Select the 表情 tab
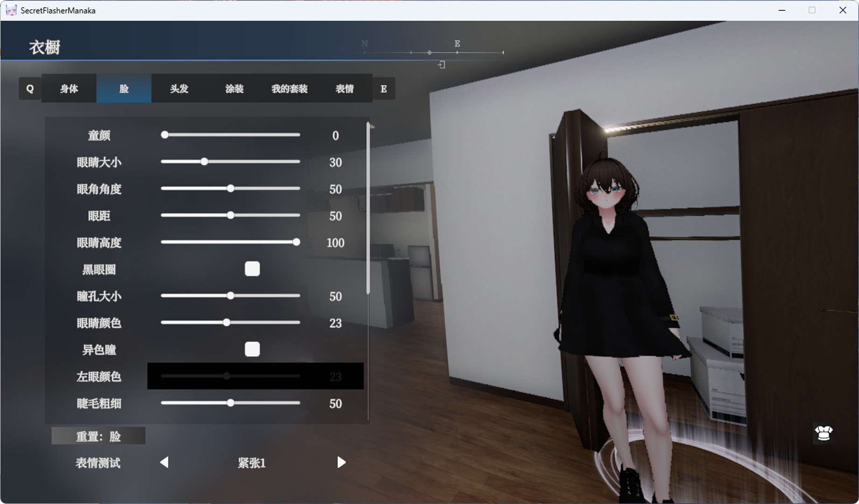The width and height of the screenshot is (859, 504). click(344, 89)
